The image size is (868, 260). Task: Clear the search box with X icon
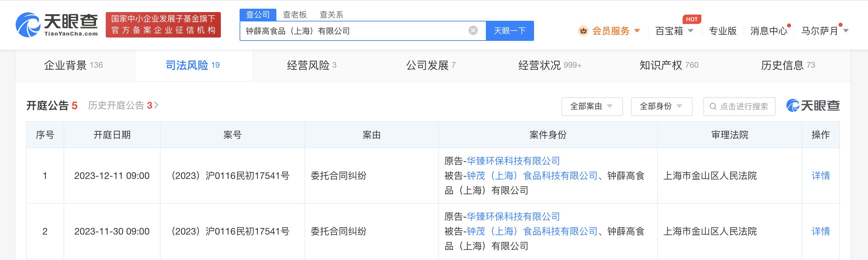click(473, 31)
